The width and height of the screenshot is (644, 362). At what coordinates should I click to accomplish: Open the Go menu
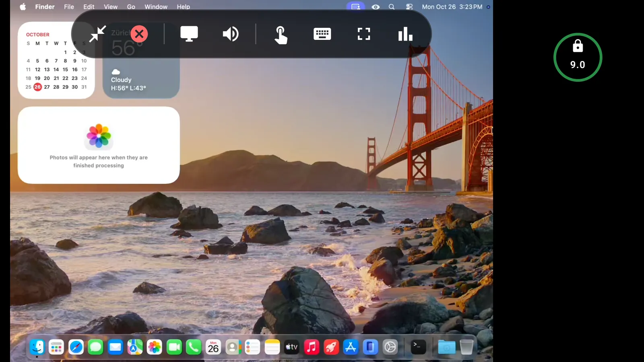[x=131, y=7]
